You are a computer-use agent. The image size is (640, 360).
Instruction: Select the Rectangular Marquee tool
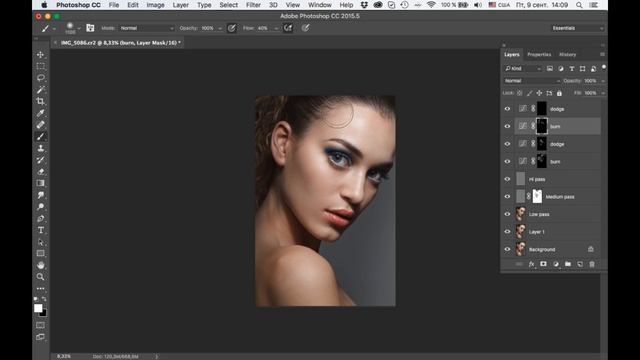(40, 66)
